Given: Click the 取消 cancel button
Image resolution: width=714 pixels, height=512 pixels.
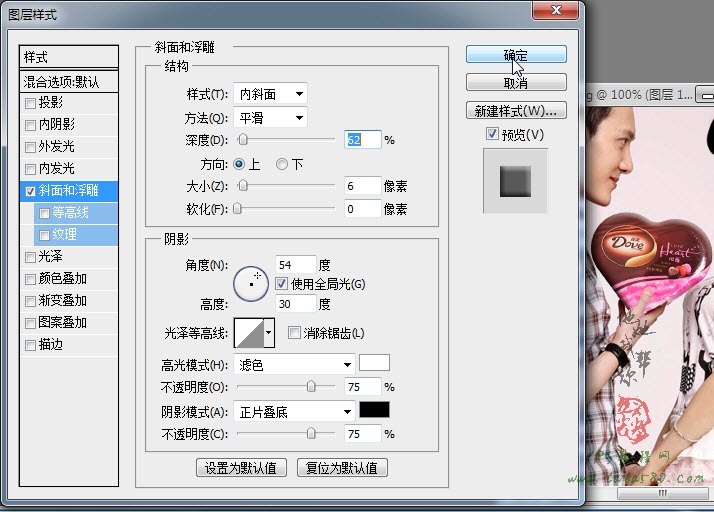Looking at the screenshot, I should click(x=516, y=83).
